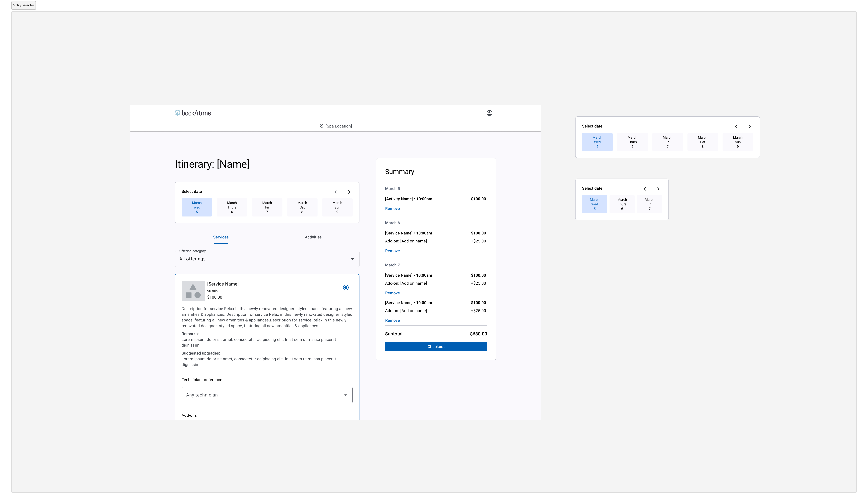Click next arrow in 3-day selector component
The width and height of the screenshot is (868, 504).
pos(658,189)
